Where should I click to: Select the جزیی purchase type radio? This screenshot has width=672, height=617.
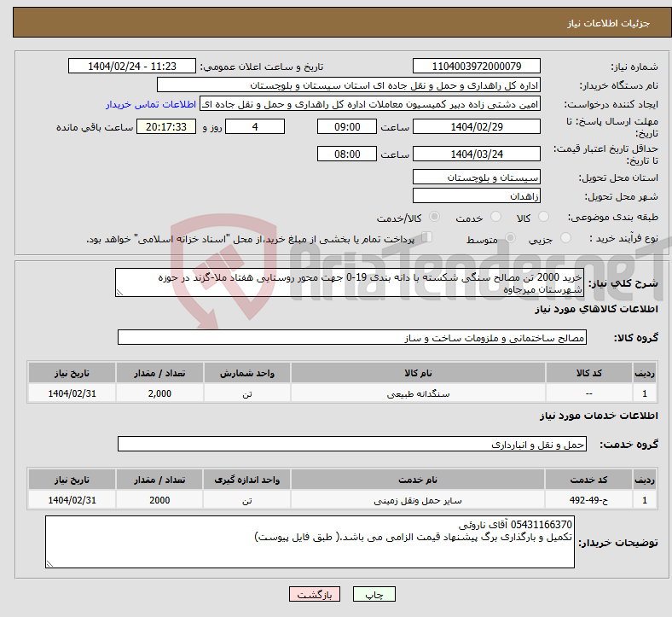point(565,238)
